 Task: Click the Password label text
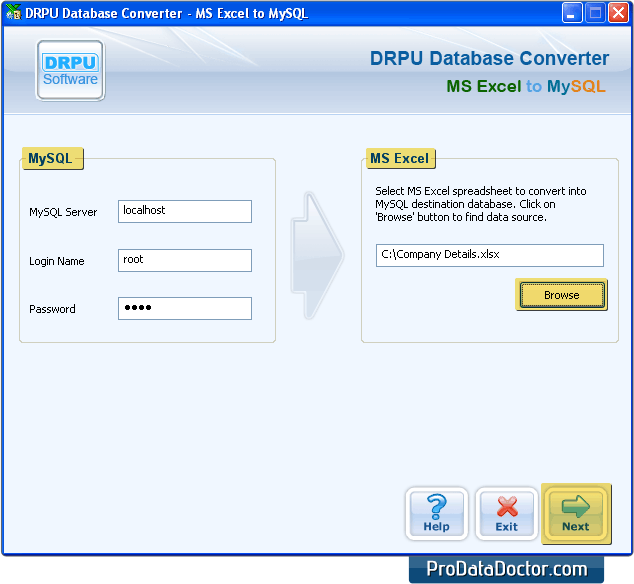(52, 309)
